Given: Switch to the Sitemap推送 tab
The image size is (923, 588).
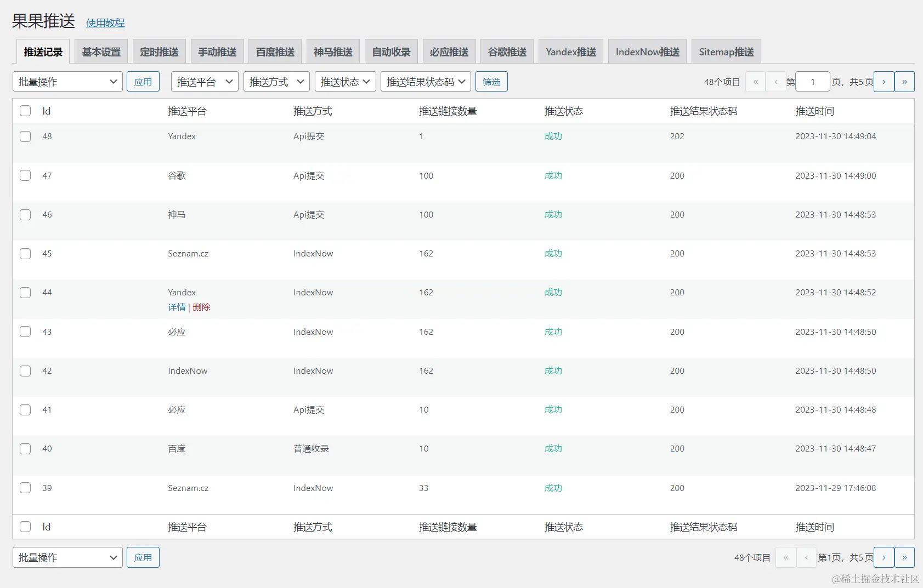Looking at the screenshot, I should [x=726, y=52].
